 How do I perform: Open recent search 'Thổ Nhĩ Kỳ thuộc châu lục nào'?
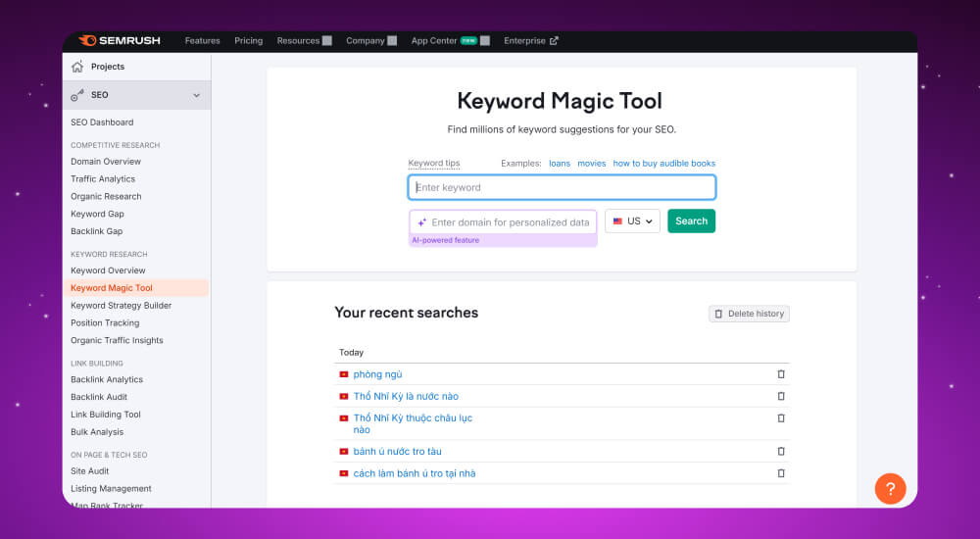point(413,423)
